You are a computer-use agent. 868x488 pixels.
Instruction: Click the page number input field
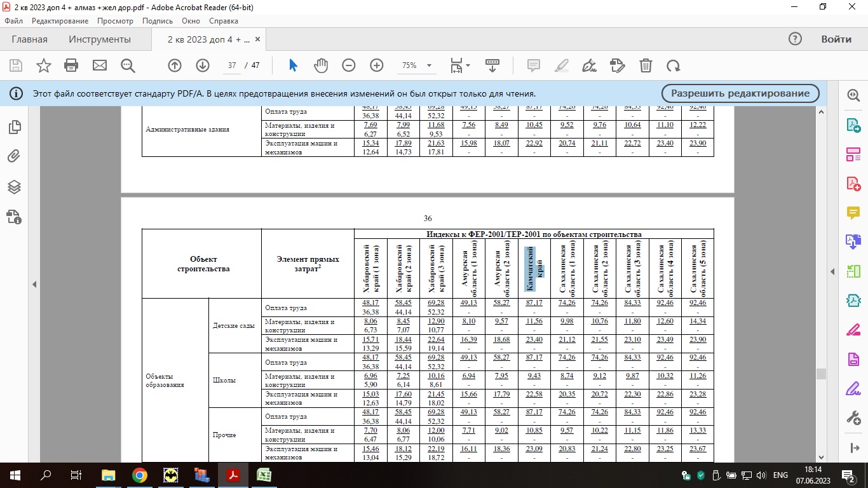[x=232, y=65]
